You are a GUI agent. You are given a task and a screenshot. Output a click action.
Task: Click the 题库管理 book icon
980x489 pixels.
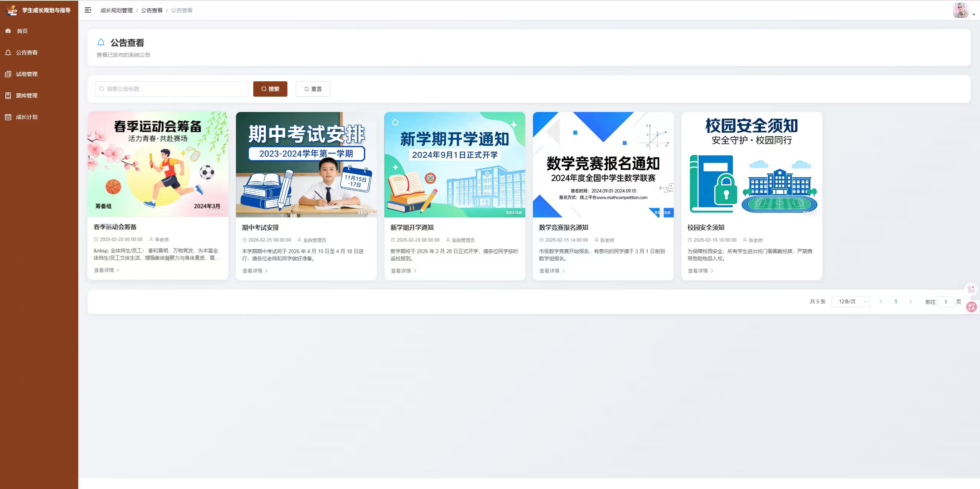[x=8, y=95]
